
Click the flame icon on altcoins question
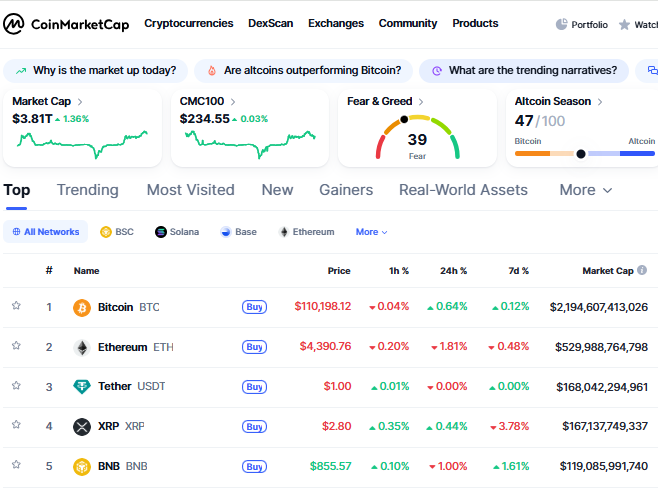212,71
